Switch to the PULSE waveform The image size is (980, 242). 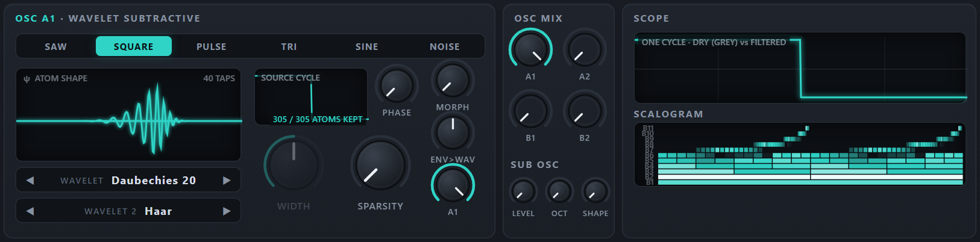coord(212,46)
